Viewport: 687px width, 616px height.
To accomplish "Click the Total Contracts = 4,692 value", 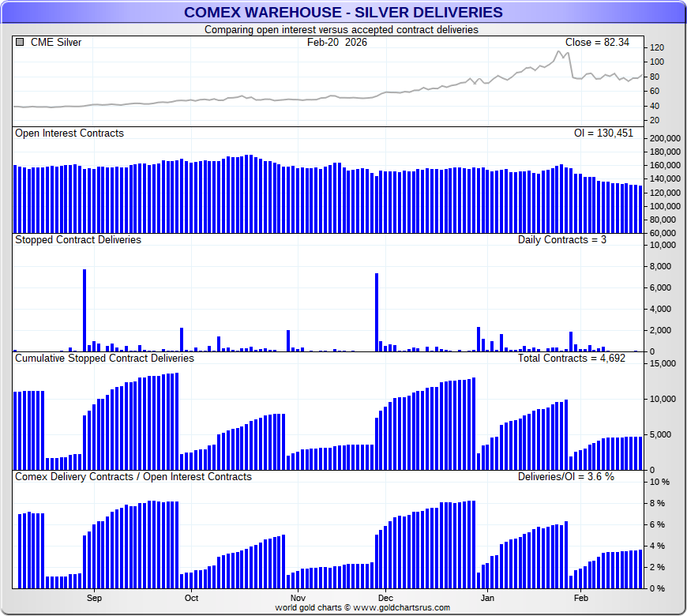I will pyautogui.click(x=576, y=358).
